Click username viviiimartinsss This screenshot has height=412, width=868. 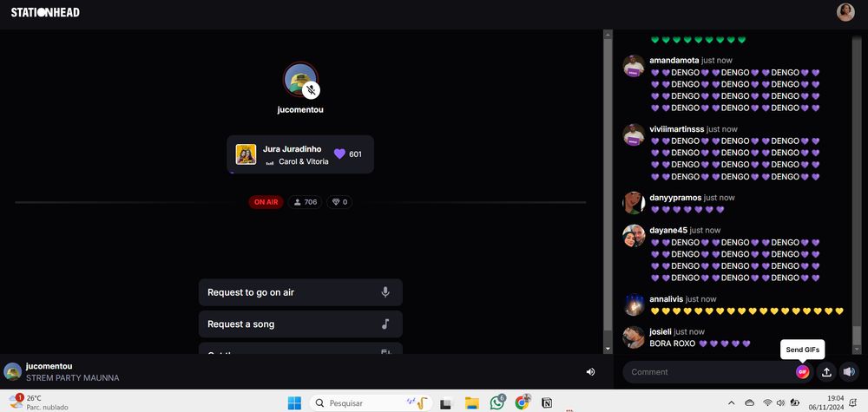click(677, 129)
